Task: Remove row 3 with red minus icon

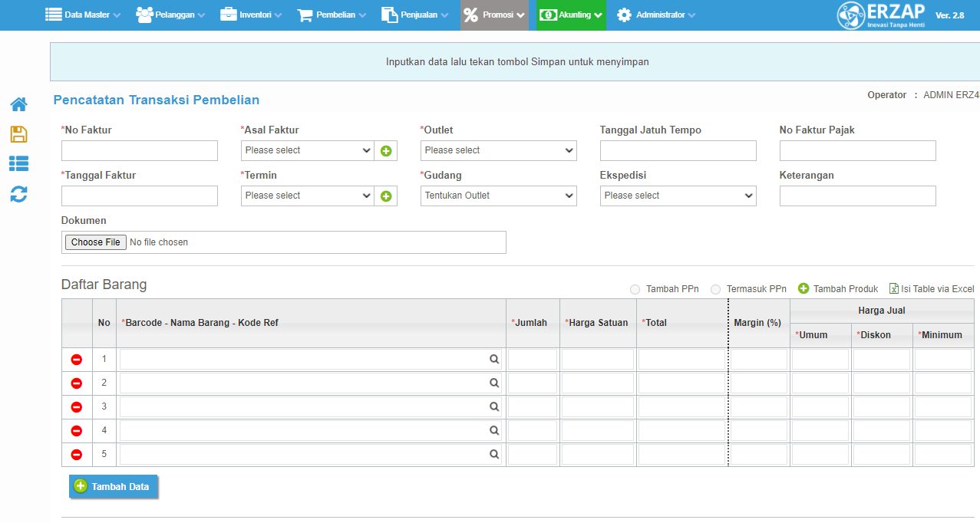Action: (77, 407)
